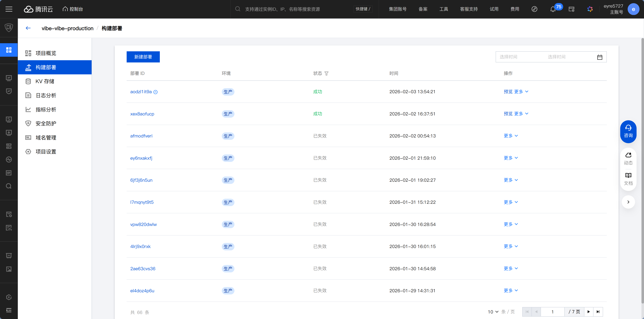
Task: Open the 10 items per page selector
Action: [493, 312]
